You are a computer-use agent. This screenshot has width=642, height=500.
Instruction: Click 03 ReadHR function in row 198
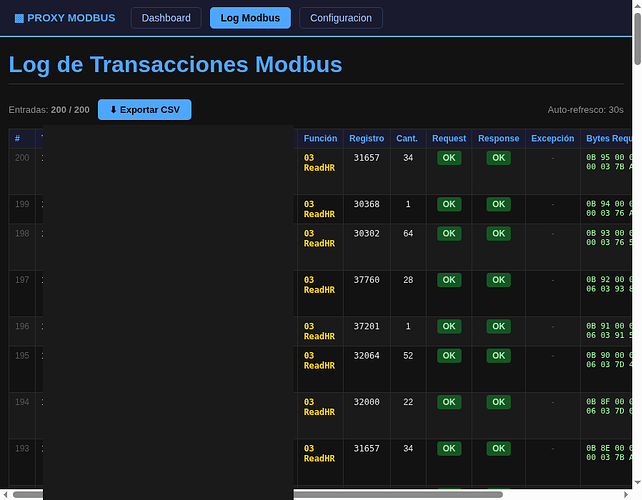tap(319, 238)
